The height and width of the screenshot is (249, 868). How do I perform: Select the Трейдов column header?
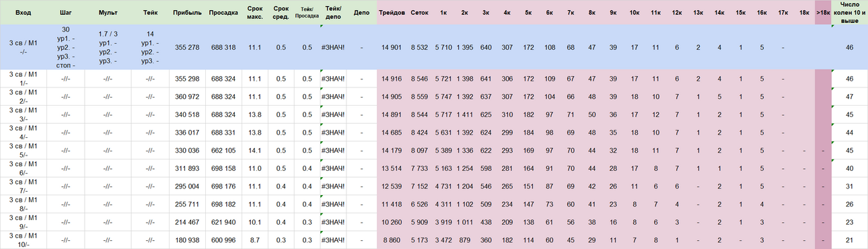[x=391, y=13]
